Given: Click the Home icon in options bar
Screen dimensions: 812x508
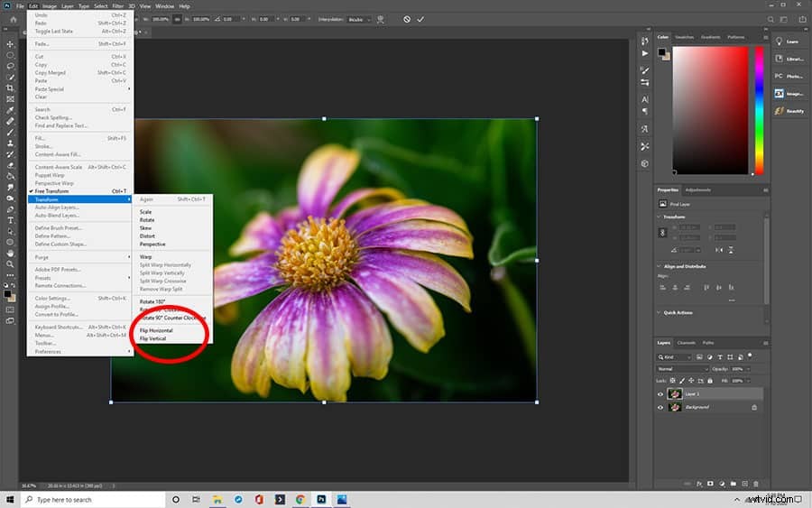Looking at the screenshot, I should (14, 19).
